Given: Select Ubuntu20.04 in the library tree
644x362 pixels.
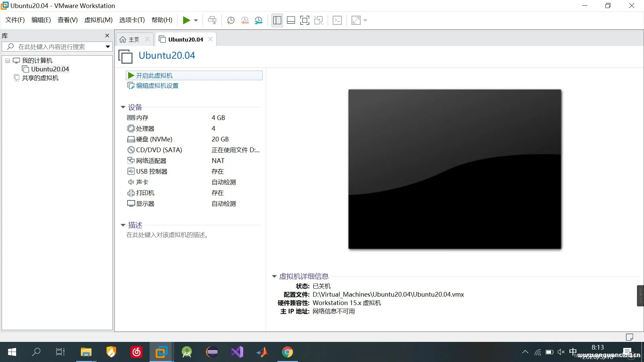Looking at the screenshot, I should 50,69.
